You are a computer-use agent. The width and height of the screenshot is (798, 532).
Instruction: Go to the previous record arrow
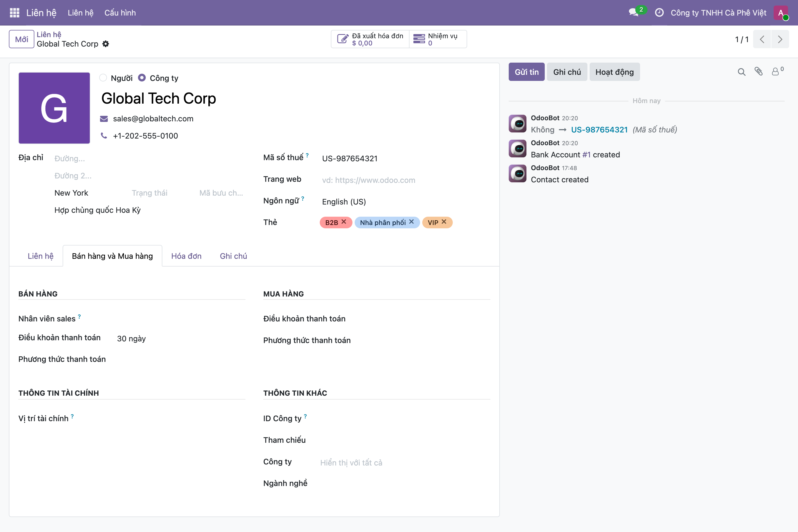[762, 39]
